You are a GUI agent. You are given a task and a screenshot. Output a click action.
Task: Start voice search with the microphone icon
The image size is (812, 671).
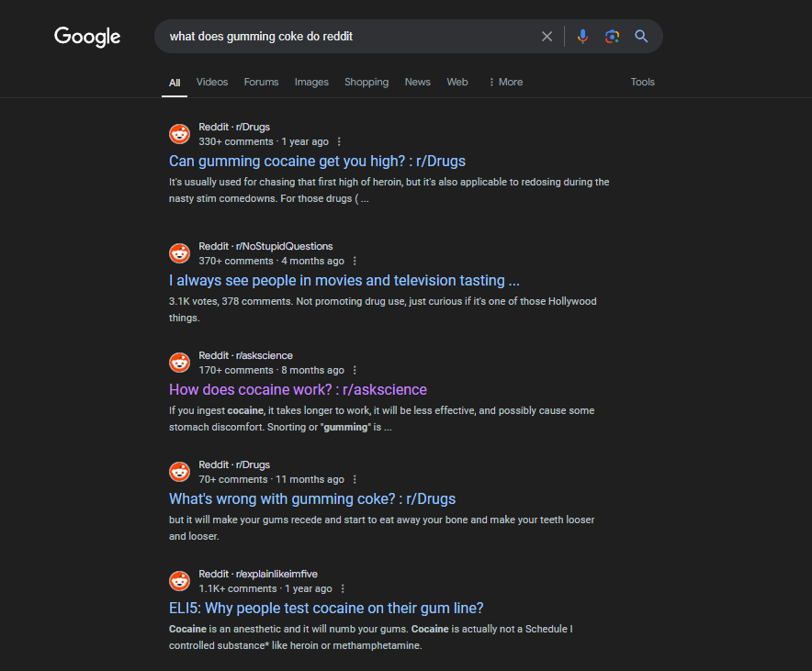(x=582, y=36)
